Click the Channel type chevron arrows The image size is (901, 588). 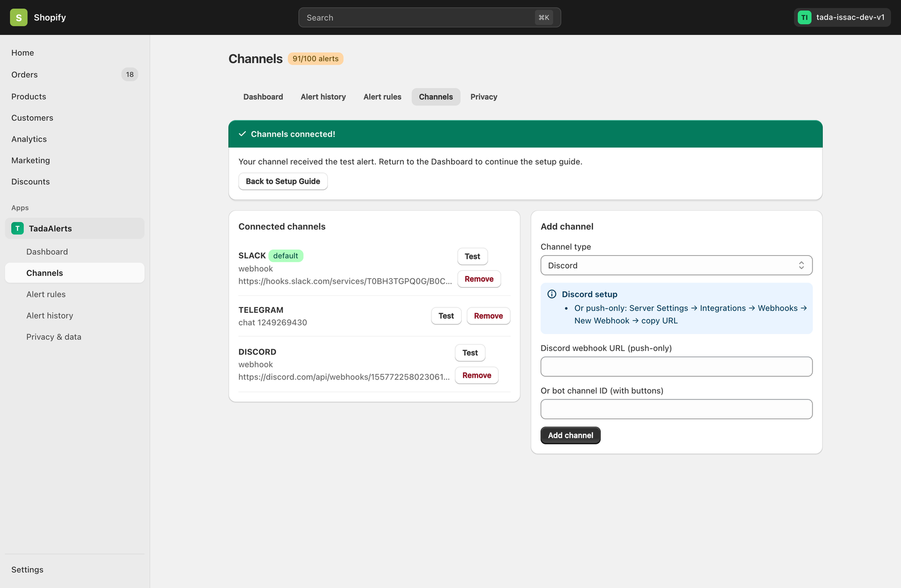tap(801, 265)
